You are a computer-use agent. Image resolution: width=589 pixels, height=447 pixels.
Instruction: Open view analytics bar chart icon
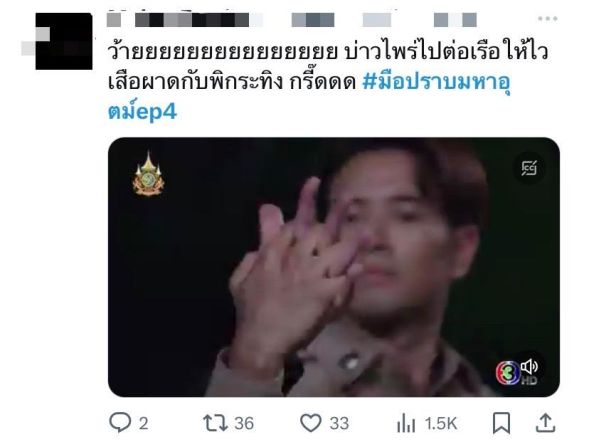tap(406, 423)
